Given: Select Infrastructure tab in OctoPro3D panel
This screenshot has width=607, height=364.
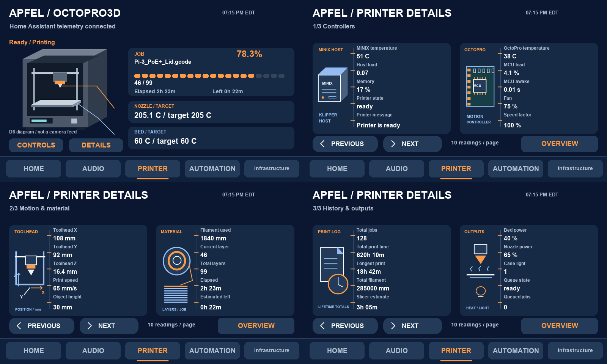Looking at the screenshot, I should pos(272,169).
